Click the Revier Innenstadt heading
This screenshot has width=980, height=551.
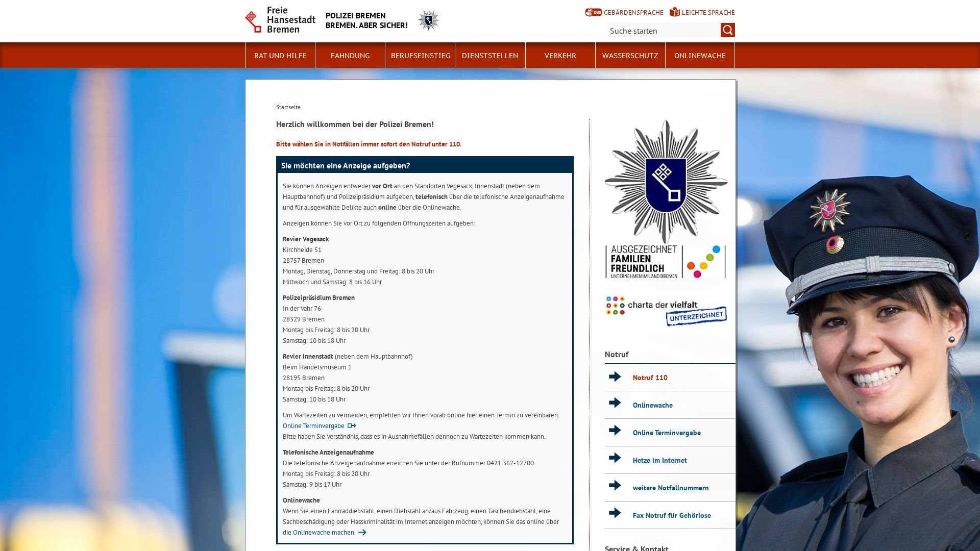pos(308,356)
